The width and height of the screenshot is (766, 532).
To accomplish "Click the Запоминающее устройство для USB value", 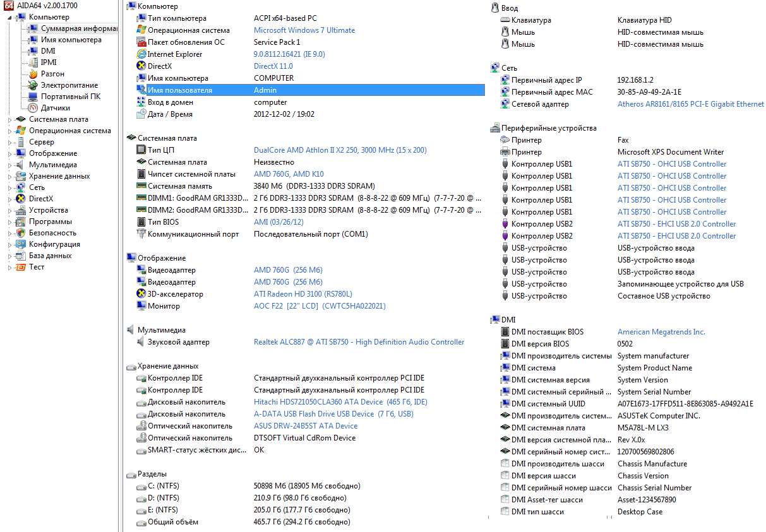I will coord(681,284).
